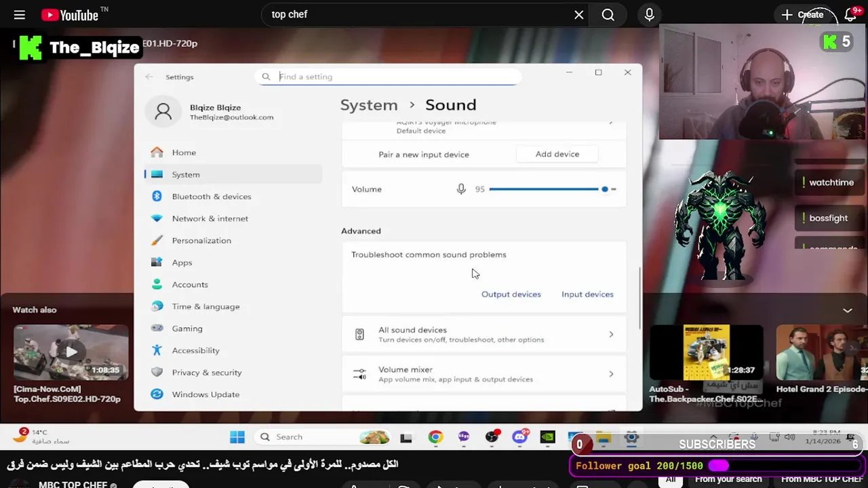The image size is (868, 488).
Task: Open Accessibility settings
Action: 233,350
